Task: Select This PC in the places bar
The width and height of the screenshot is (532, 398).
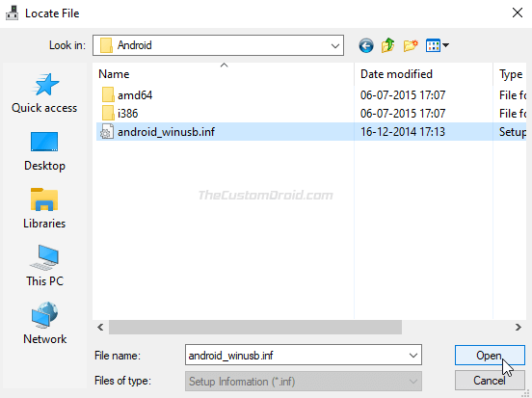Action: (44, 266)
